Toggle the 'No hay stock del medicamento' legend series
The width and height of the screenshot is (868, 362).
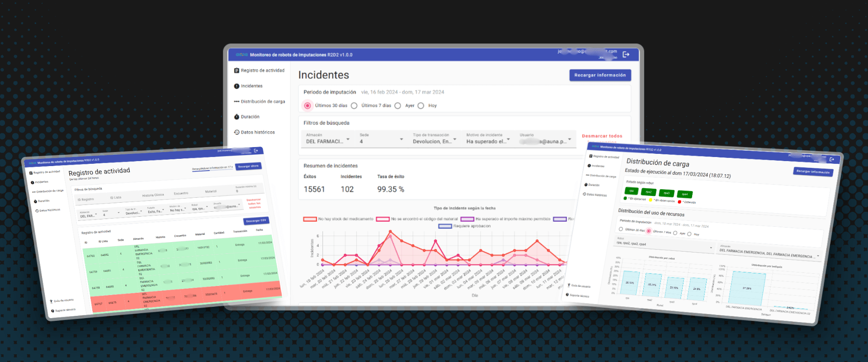338,219
